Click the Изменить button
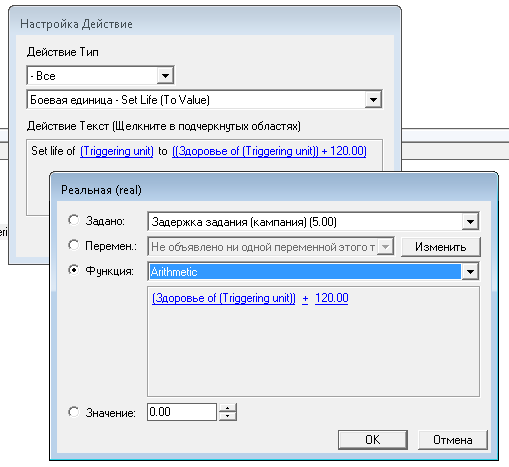This screenshot has width=509, height=467. 441,247
